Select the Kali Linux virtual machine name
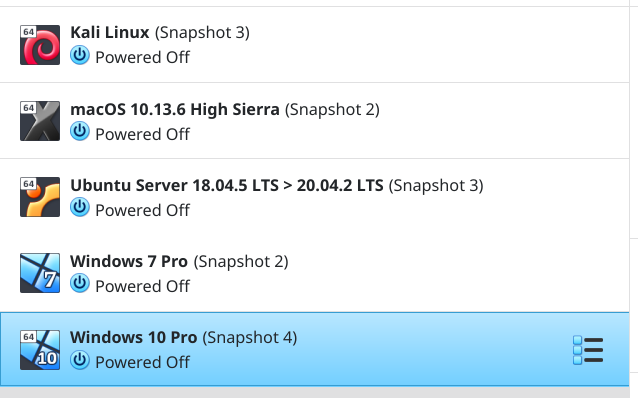 (110, 33)
